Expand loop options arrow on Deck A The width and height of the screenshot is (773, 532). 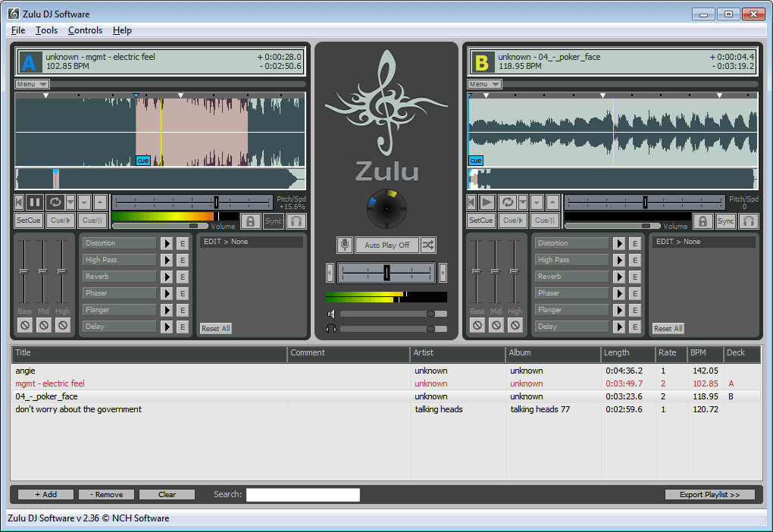tap(70, 202)
